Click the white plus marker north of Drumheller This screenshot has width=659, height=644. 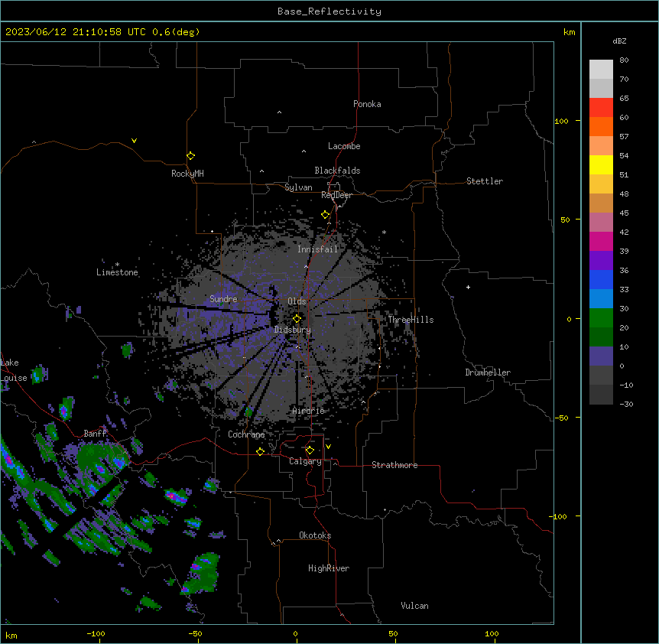[x=468, y=287]
